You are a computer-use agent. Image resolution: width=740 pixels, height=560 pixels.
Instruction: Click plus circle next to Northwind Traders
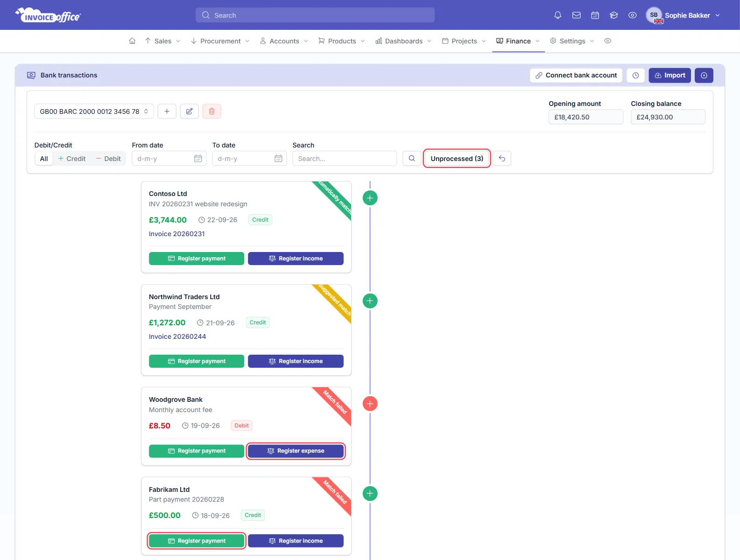370,301
